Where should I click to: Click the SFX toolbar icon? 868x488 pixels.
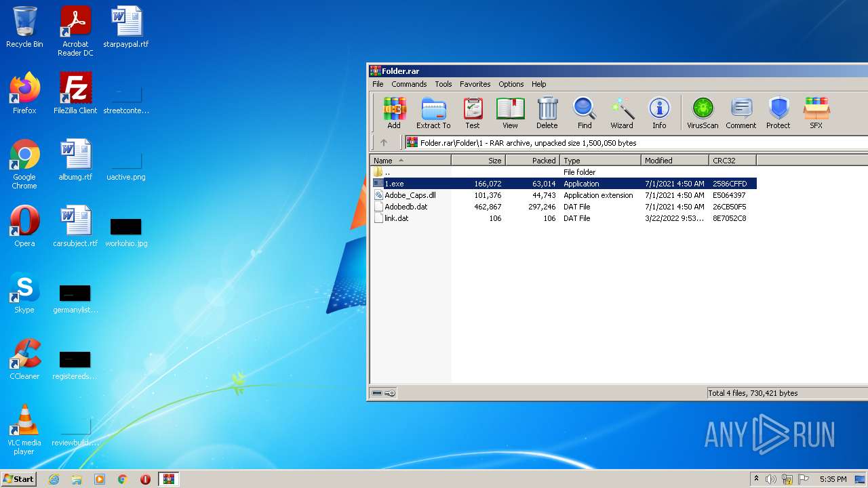[816, 113]
